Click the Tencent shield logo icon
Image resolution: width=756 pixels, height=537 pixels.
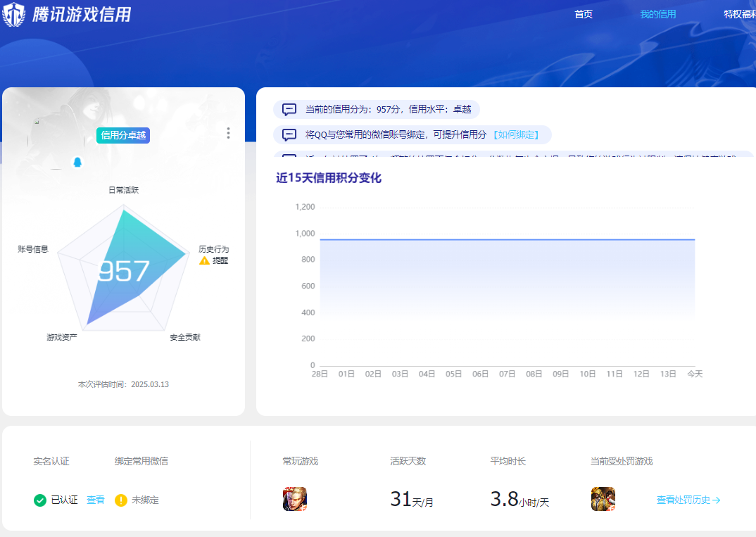[x=13, y=15]
